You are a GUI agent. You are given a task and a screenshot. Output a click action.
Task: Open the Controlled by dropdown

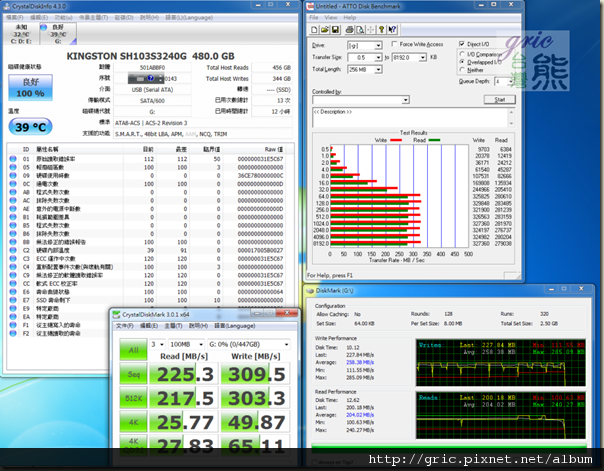click(x=405, y=100)
